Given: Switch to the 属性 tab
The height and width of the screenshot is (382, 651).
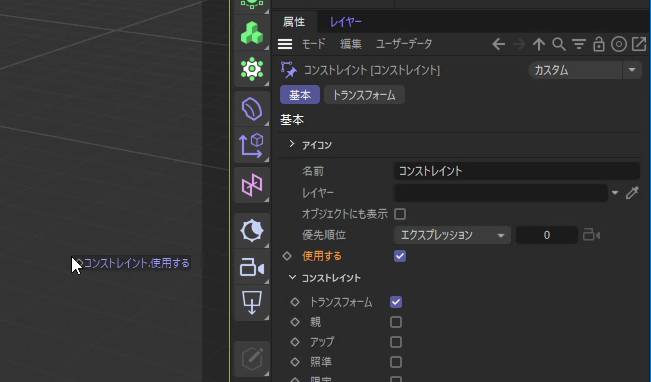Looking at the screenshot, I should click(x=294, y=22).
